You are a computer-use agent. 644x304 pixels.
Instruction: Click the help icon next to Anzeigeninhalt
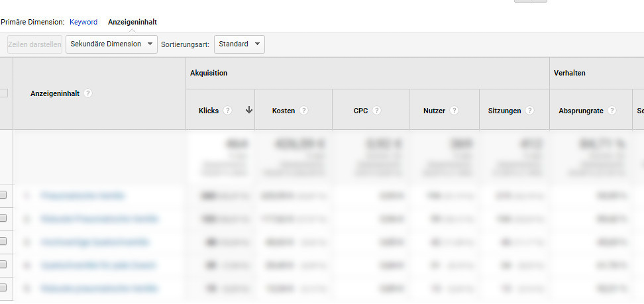point(88,93)
